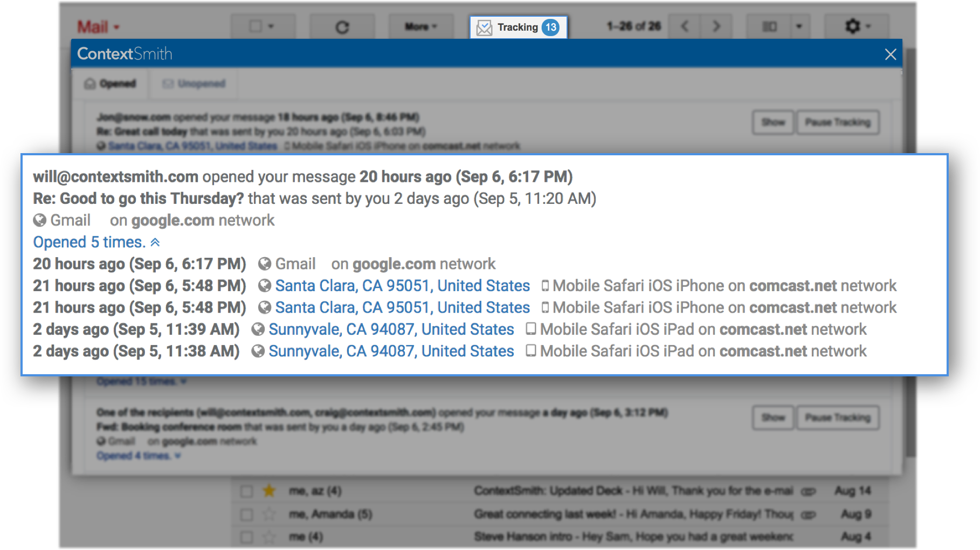The width and height of the screenshot is (980, 550).
Task: Click the Aug 14 date
Action: coord(852,491)
